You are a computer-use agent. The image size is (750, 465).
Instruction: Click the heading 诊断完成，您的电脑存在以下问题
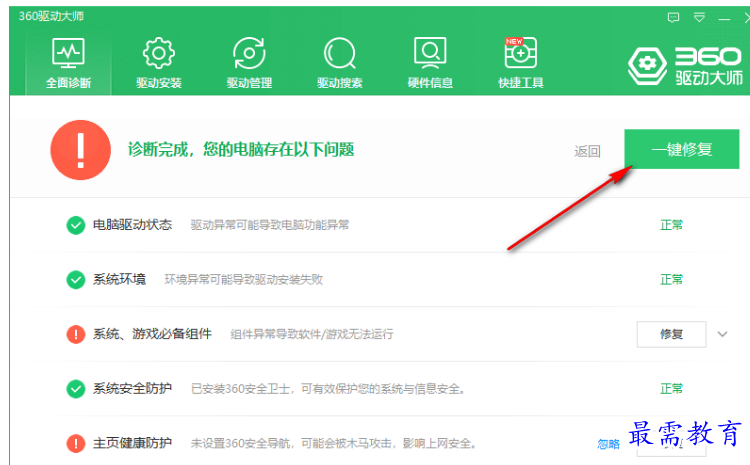(x=241, y=150)
